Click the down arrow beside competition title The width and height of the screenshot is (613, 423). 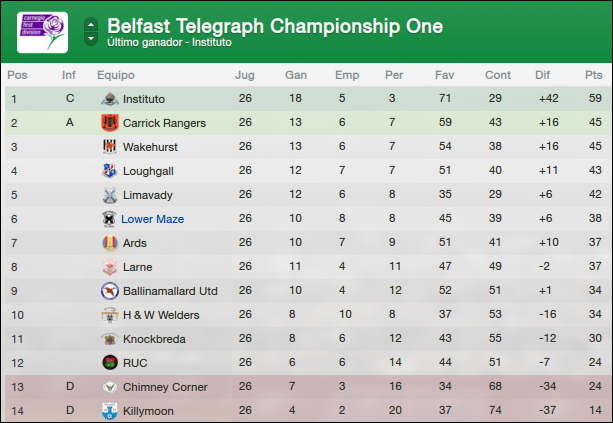(91, 38)
